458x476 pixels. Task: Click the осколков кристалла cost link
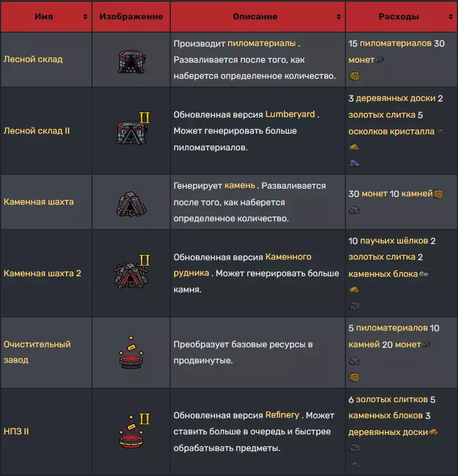coord(391,131)
